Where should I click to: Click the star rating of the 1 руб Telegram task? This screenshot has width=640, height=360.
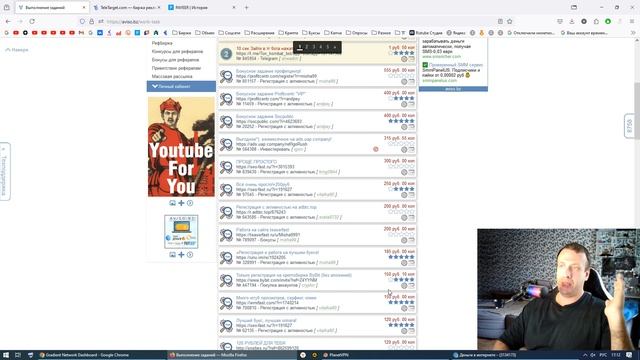401,53
